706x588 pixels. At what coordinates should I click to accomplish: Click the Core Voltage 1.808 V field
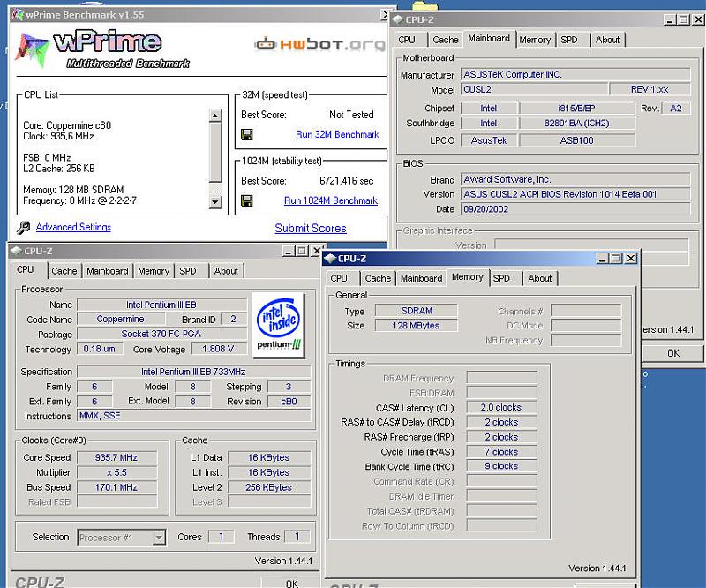218,349
